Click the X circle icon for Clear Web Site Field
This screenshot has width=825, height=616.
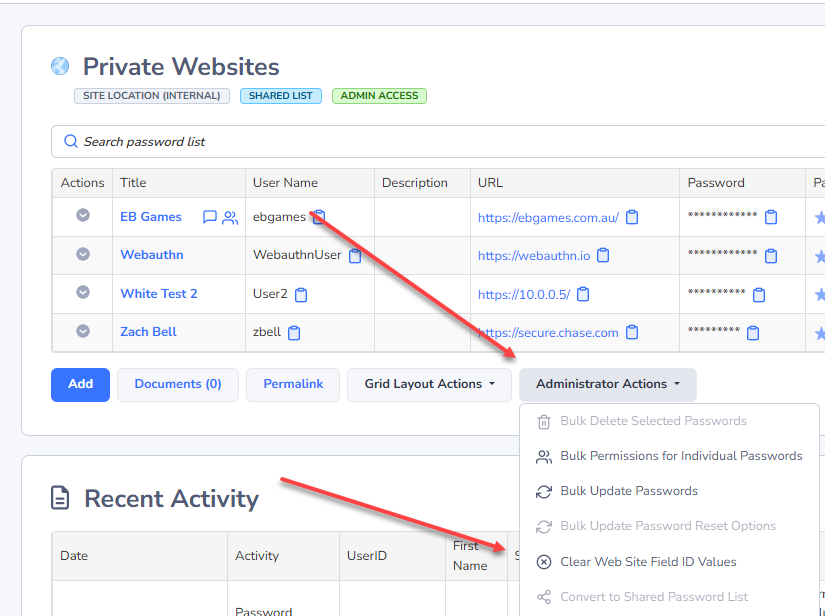pos(544,562)
